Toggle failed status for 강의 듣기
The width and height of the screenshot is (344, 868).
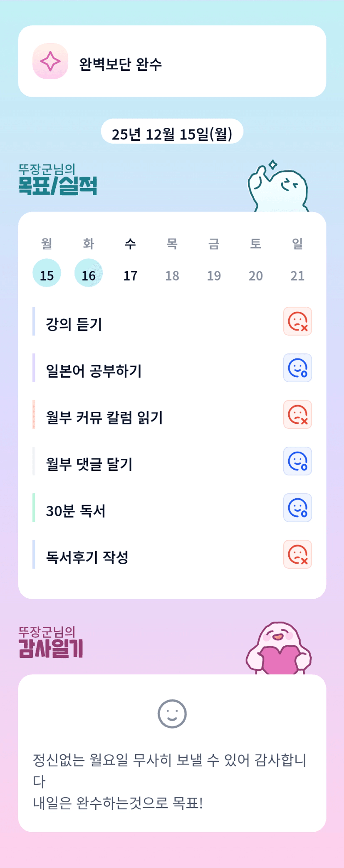pyautogui.click(x=297, y=321)
